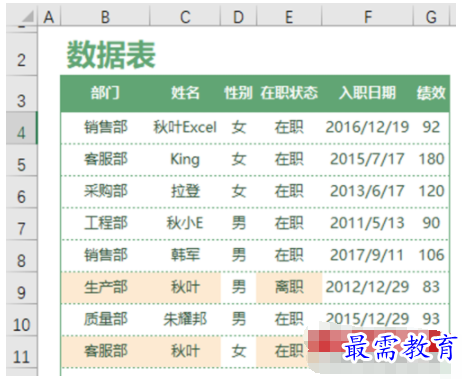Select row 9 header
The height and width of the screenshot is (379, 466).
(x=22, y=288)
